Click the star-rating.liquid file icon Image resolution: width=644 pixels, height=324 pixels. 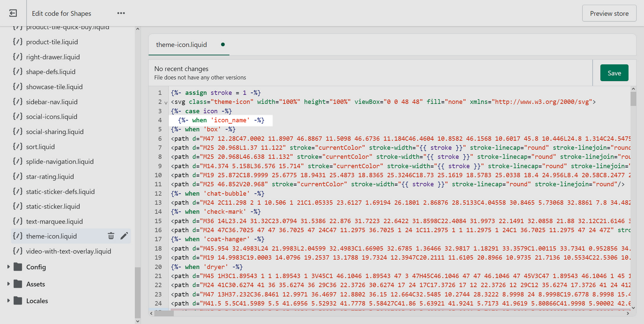[x=17, y=176]
